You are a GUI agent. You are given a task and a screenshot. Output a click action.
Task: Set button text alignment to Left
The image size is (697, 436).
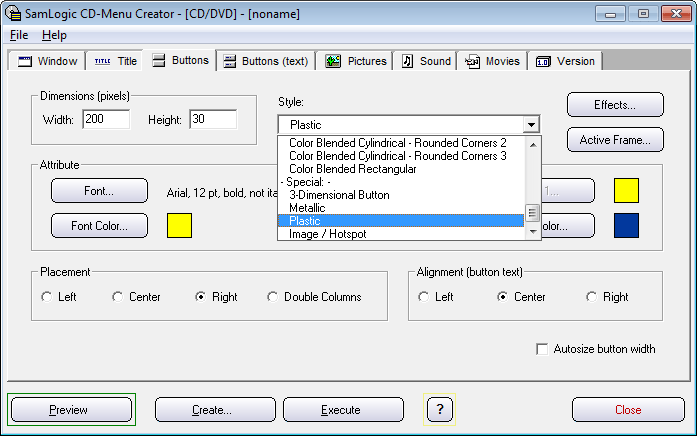tap(424, 296)
